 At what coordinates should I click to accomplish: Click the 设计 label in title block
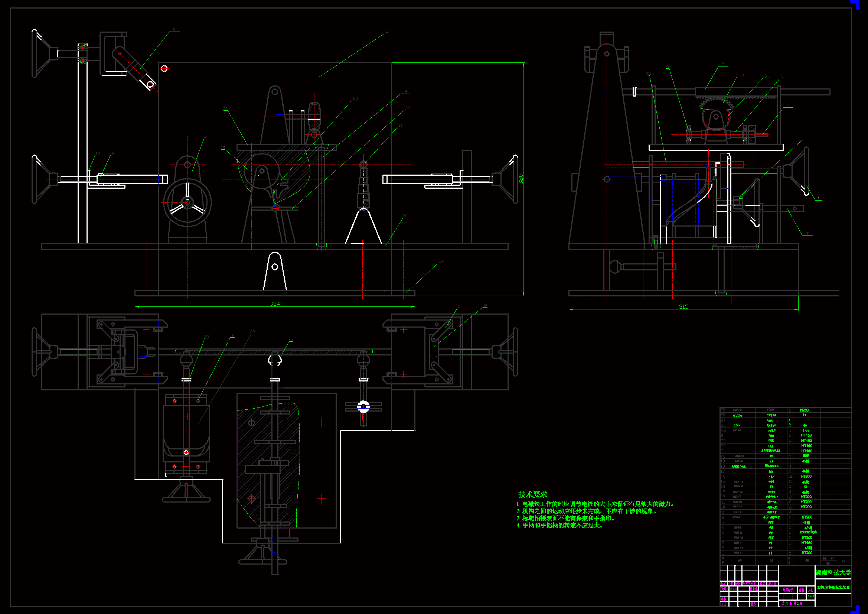pos(724,589)
